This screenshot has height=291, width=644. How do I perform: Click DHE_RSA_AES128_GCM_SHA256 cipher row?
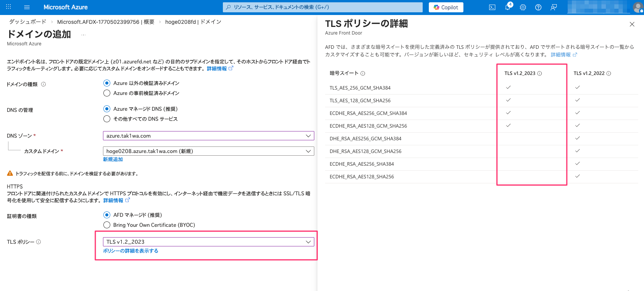point(481,151)
